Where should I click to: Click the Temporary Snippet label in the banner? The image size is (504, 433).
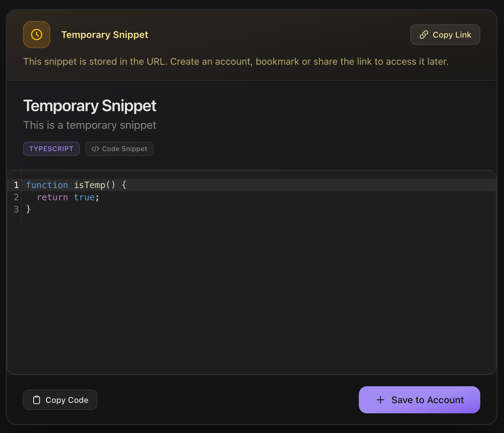[x=104, y=34]
